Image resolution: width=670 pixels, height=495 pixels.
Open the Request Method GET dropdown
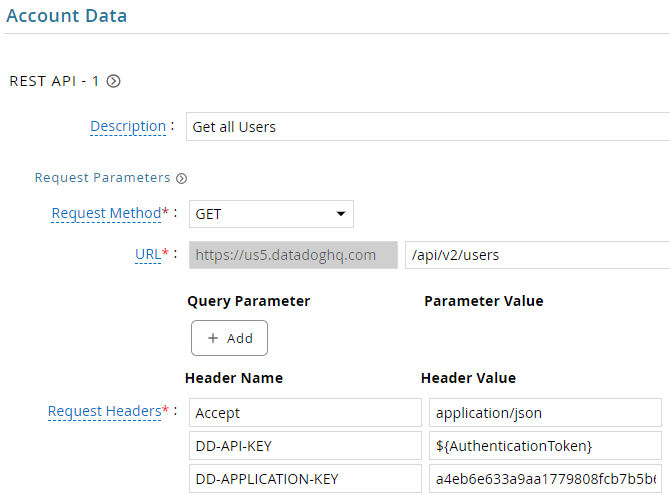[x=271, y=214]
